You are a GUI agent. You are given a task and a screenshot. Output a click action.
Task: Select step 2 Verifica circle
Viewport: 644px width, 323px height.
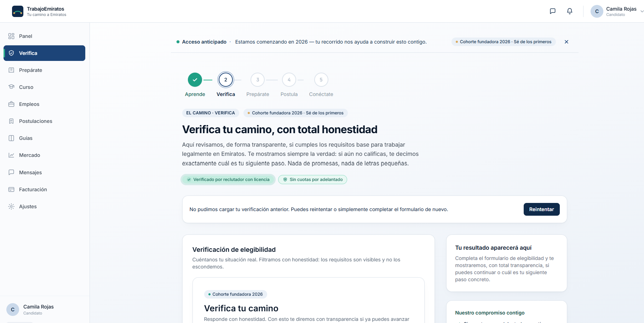[x=226, y=80]
